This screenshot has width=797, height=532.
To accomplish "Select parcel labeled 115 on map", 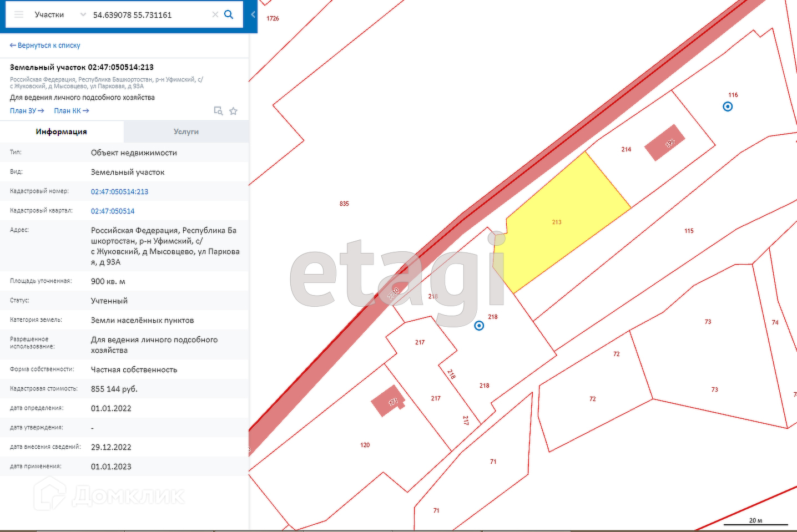I will coord(689,231).
